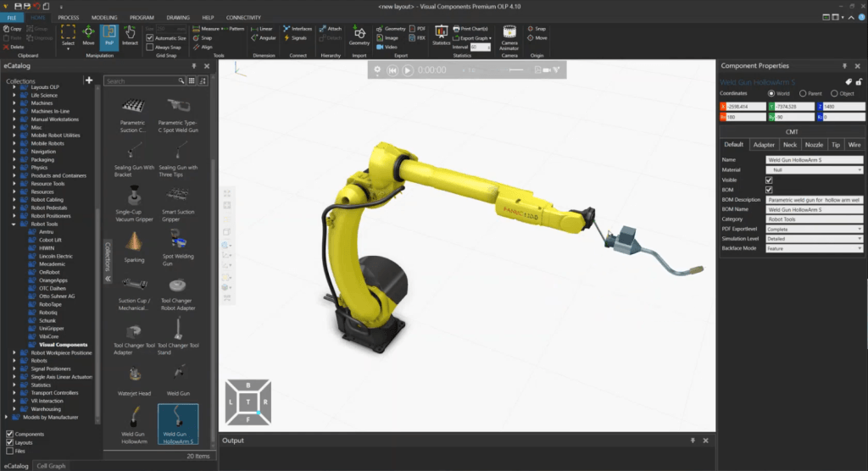
Task: Click the Measure tool icon
Action: [x=196, y=28]
